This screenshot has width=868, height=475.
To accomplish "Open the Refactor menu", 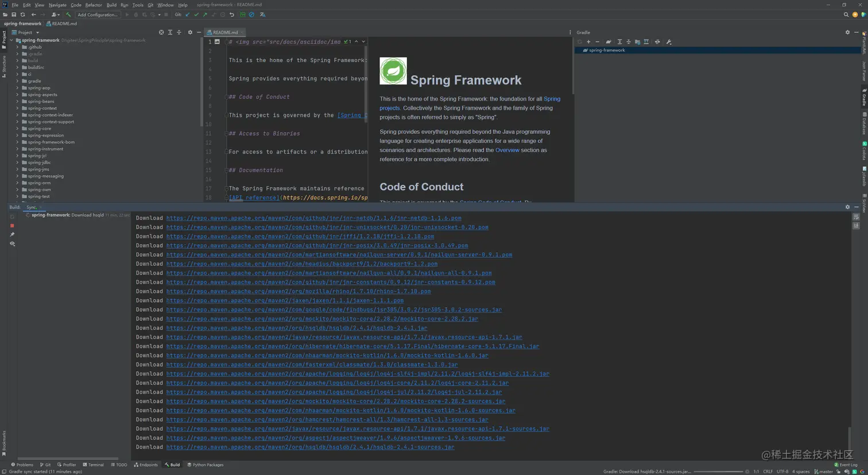I will coord(94,5).
